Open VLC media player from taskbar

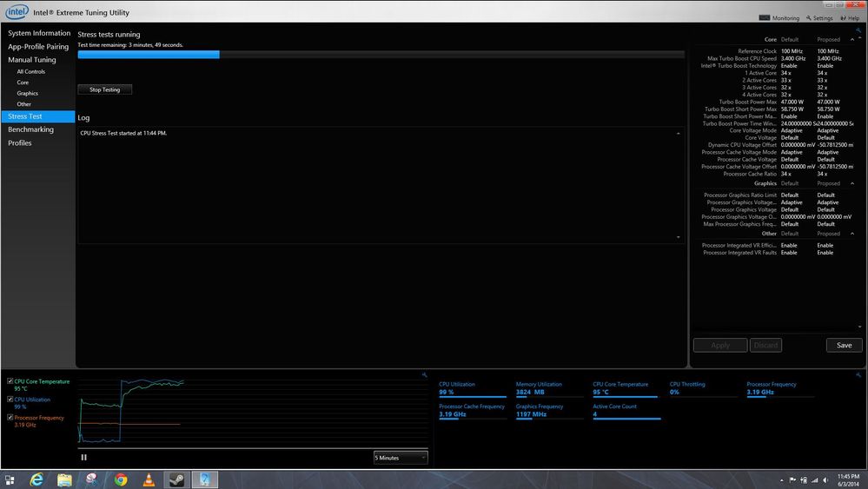click(149, 479)
